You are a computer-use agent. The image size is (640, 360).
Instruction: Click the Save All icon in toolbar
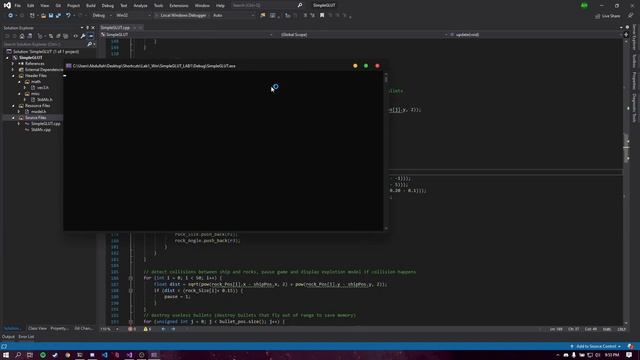(x=58, y=16)
